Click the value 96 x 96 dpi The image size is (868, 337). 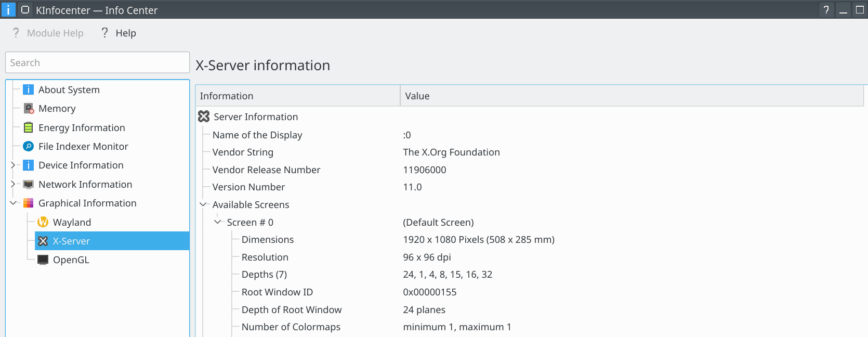tap(427, 257)
